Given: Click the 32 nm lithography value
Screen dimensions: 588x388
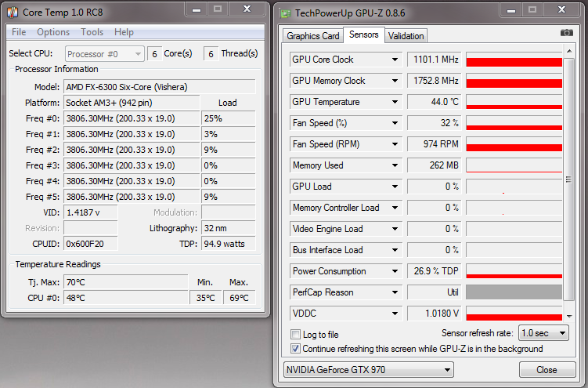Looking at the screenshot, I should point(229,228).
